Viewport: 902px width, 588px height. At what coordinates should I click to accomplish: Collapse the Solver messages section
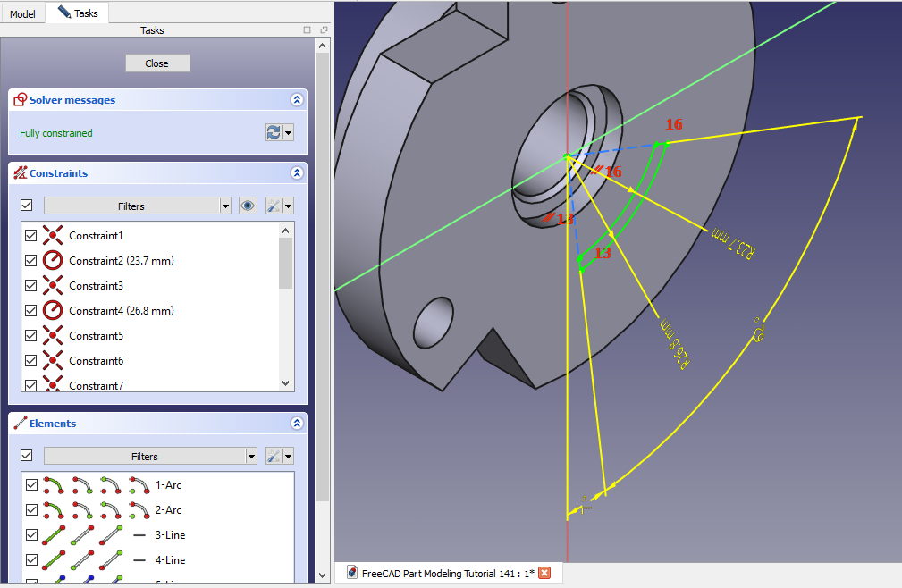click(x=296, y=101)
